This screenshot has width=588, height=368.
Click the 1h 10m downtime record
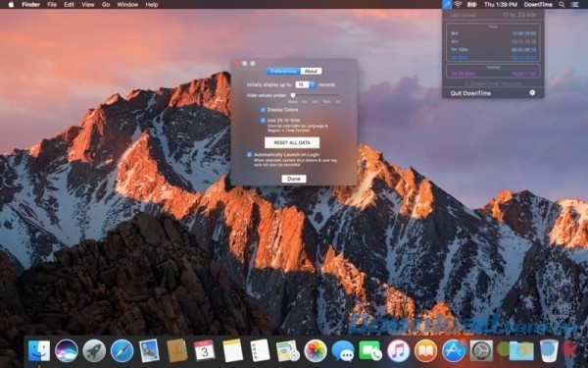tap(493, 50)
